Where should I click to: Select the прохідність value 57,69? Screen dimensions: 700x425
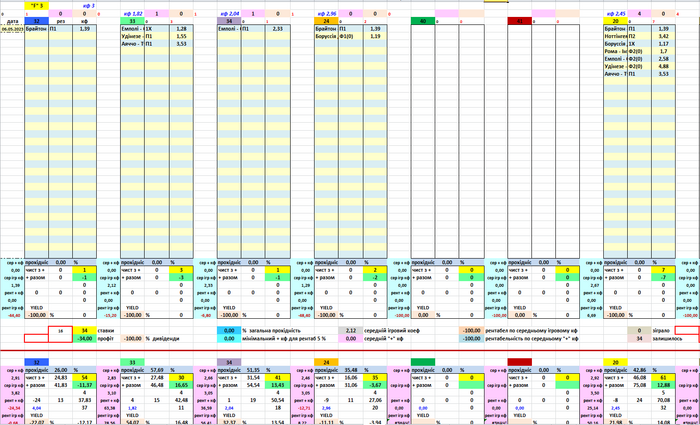point(157,370)
